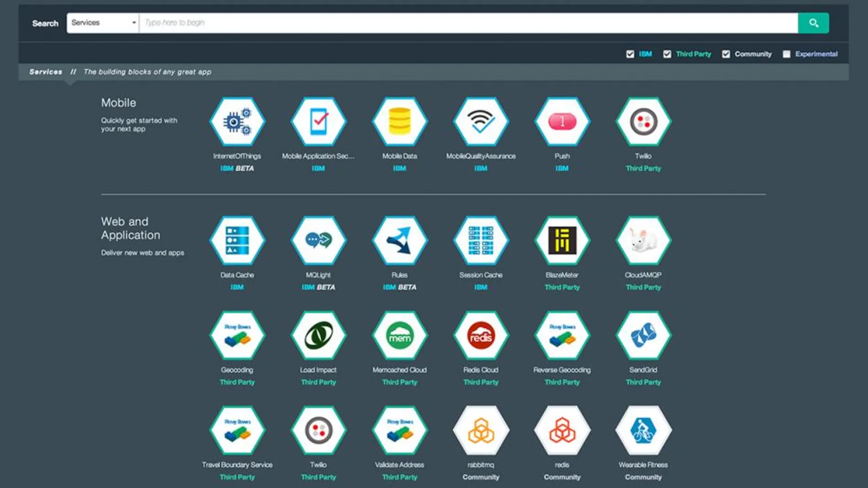Image resolution: width=868 pixels, height=488 pixels.
Task: Select the Twilio icon in Mobile section
Action: click(643, 122)
